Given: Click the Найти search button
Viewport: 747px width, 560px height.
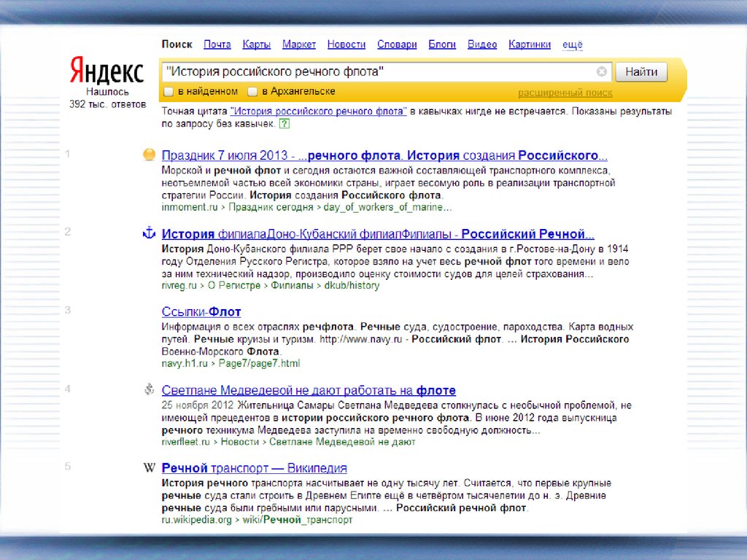Looking at the screenshot, I should [641, 72].
